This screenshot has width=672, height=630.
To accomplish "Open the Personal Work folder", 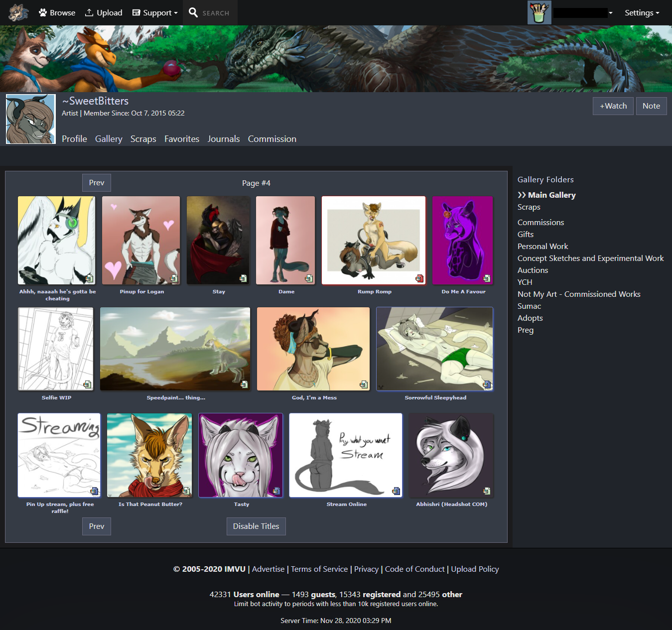I will (543, 247).
